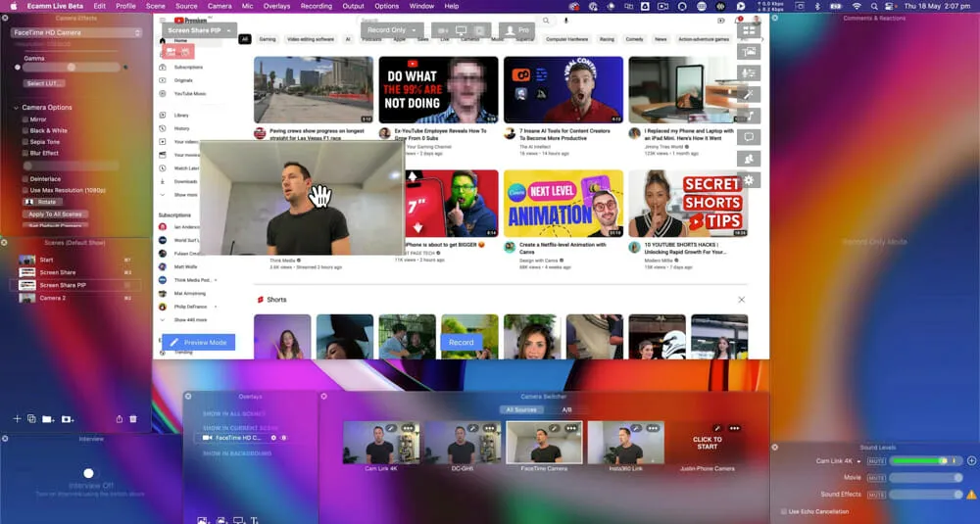Delete scene using the trash icon
The width and height of the screenshot is (980, 524).
click(133, 419)
